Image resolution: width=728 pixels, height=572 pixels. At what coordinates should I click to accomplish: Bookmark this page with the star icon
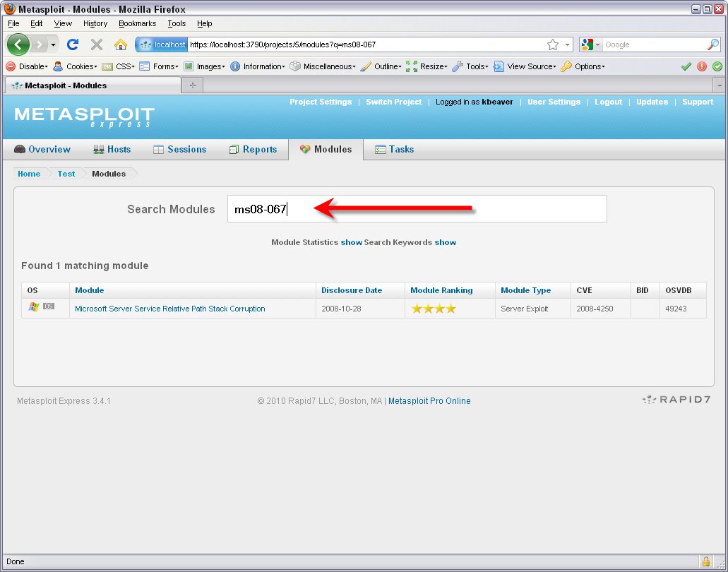[x=552, y=44]
